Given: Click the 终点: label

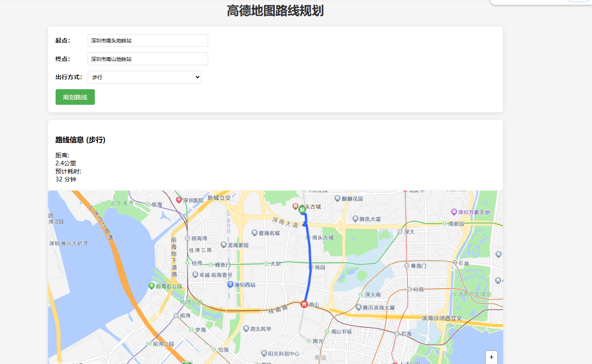Looking at the screenshot, I should 63,59.
